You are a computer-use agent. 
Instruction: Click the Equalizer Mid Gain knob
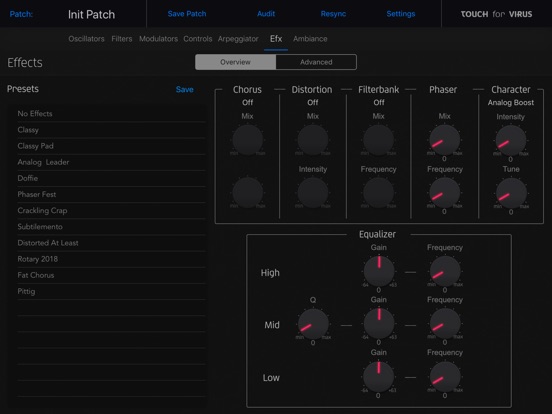tap(378, 323)
